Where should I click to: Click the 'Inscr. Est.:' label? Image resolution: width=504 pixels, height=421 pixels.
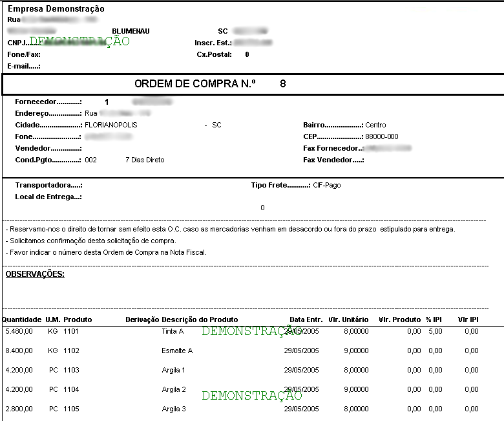click(x=213, y=43)
